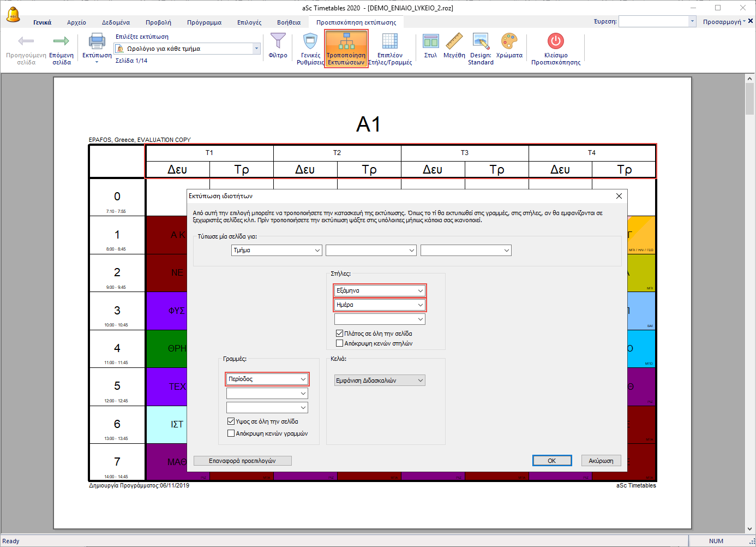Open General Settings (Γενικές Ρυθμίσεις) shield icon
This screenshot has height=547, width=756.
pos(310,41)
